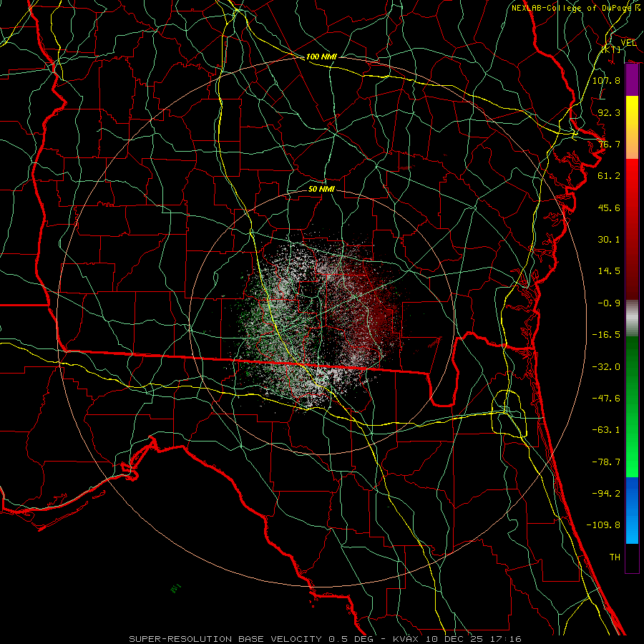The image size is (644, 644).
Task: Click the -16.5 legend value
Action: pos(606,335)
